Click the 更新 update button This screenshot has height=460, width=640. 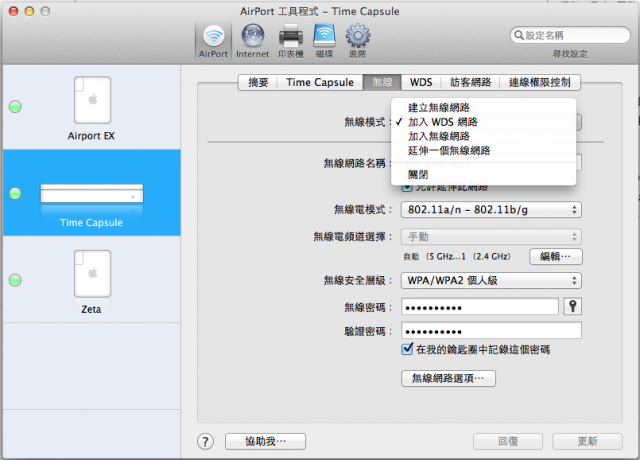click(x=587, y=441)
